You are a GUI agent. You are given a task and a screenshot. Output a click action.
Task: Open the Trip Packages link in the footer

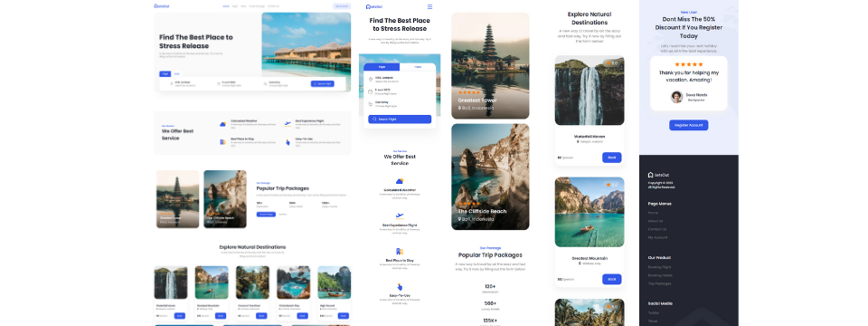coord(659,283)
